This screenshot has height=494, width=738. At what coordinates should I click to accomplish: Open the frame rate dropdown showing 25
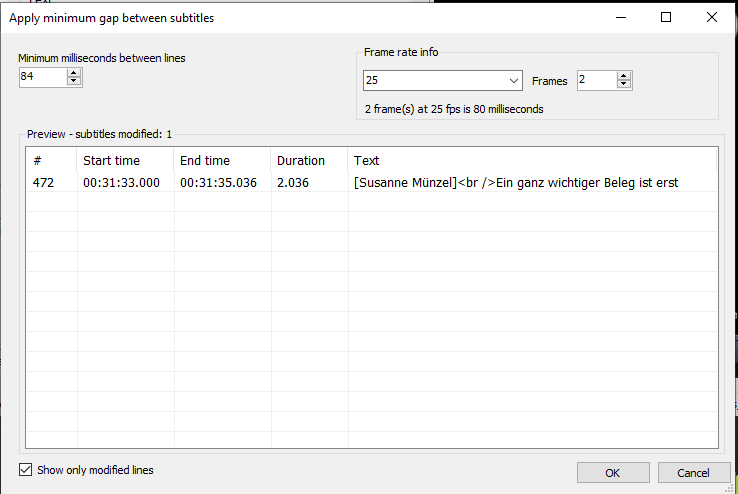click(x=442, y=80)
